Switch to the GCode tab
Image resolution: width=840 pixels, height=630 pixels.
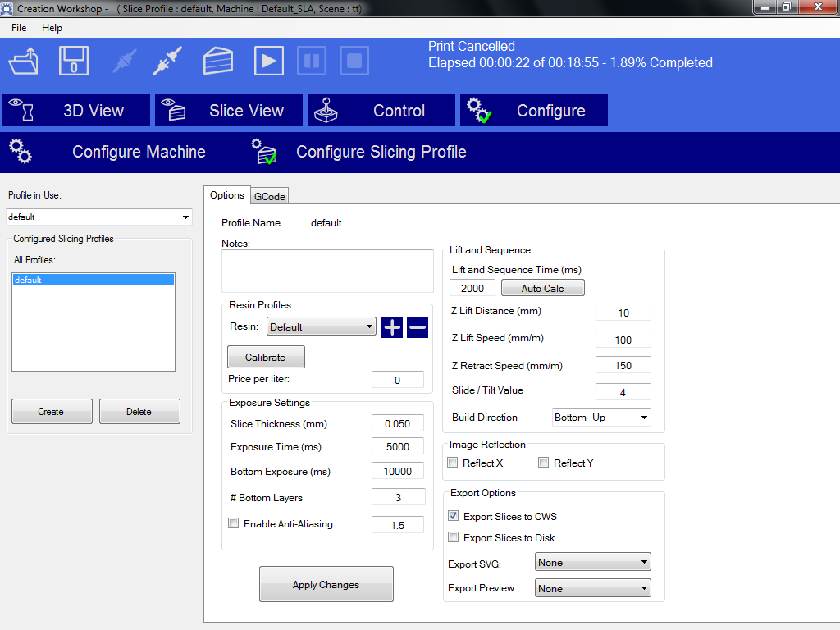(x=270, y=196)
